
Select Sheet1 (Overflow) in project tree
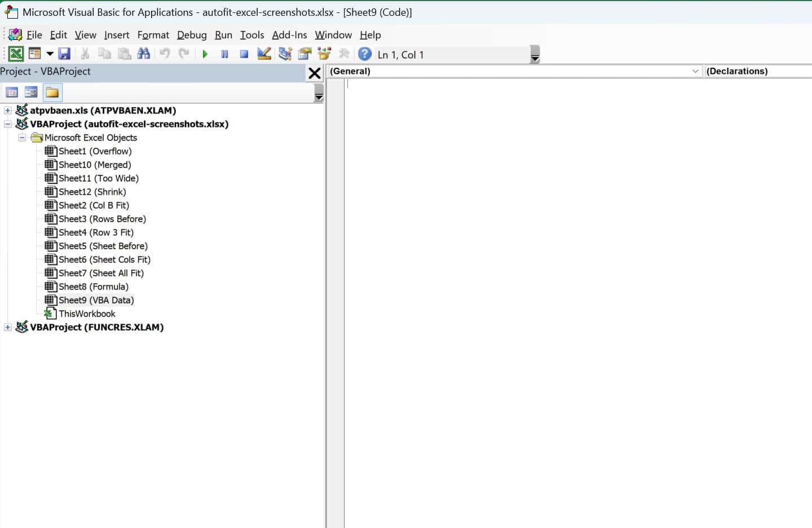(x=95, y=151)
